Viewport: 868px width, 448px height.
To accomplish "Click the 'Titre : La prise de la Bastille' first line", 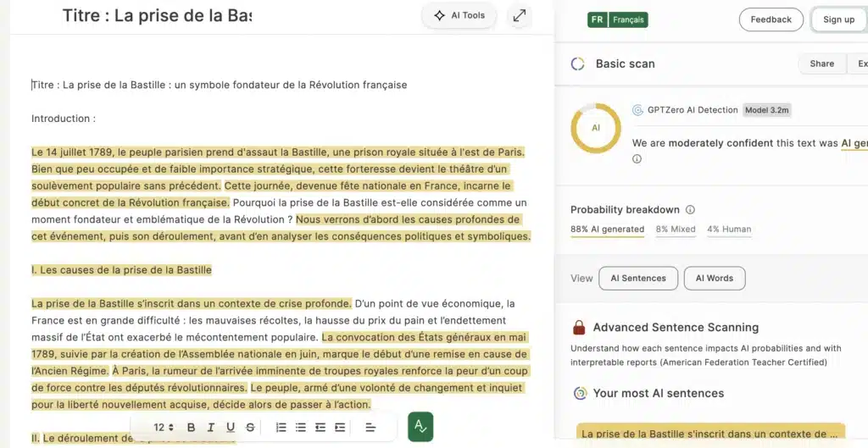I will pos(220,86).
